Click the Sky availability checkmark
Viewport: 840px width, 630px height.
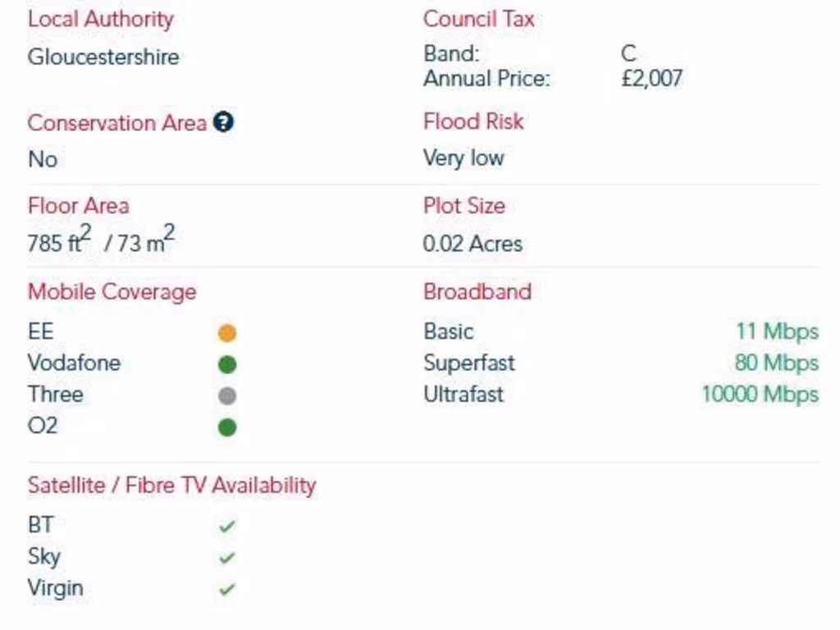227,558
